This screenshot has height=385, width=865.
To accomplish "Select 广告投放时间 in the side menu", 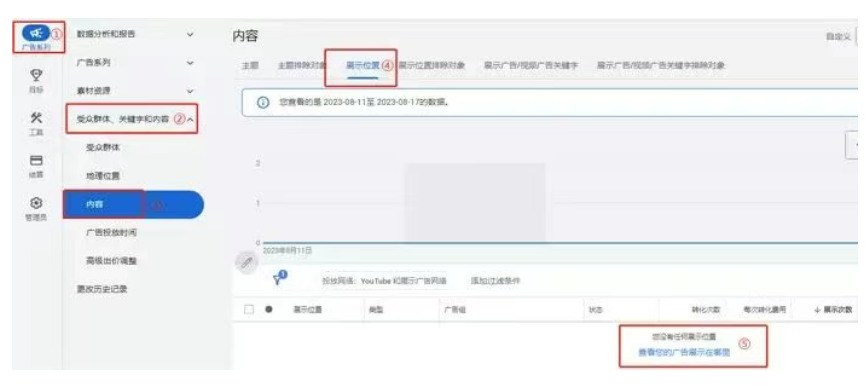I will (111, 233).
